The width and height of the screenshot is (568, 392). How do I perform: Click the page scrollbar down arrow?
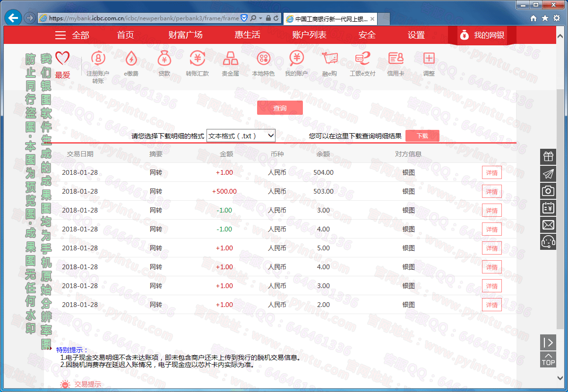click(560, 378)
